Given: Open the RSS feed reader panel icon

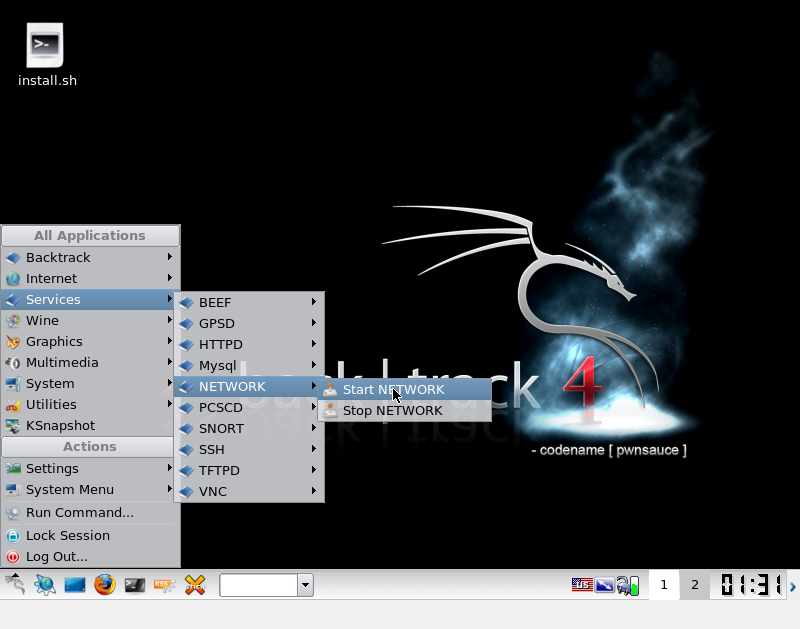Looking at the screenshot, I should coord(164,585).
